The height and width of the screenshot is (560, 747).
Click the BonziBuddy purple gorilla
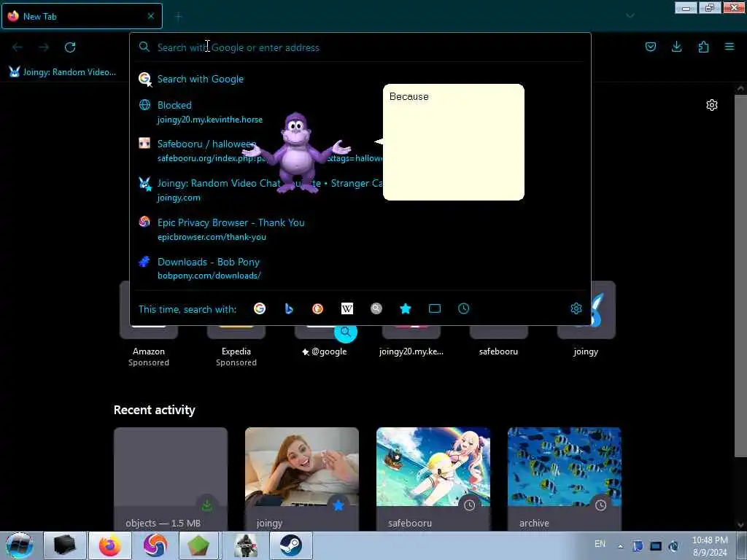pos(296,152)
